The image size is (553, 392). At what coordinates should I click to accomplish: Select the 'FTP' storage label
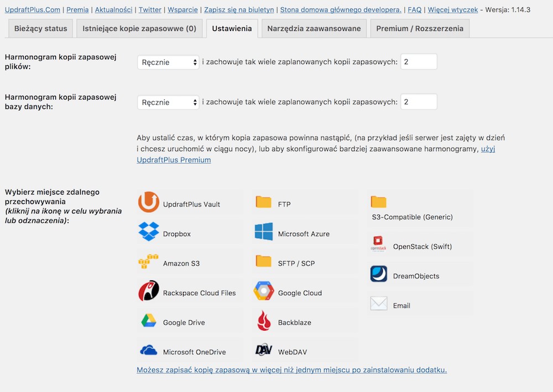(284, 205)
